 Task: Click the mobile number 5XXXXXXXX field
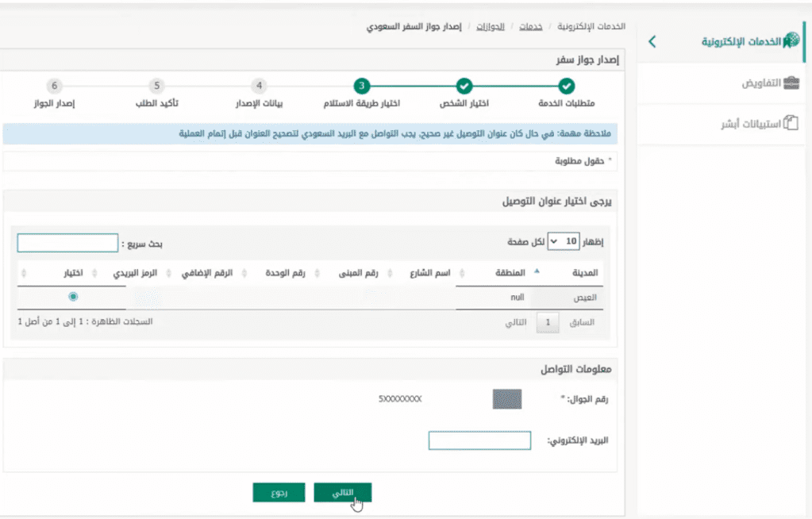pos(400,399)
